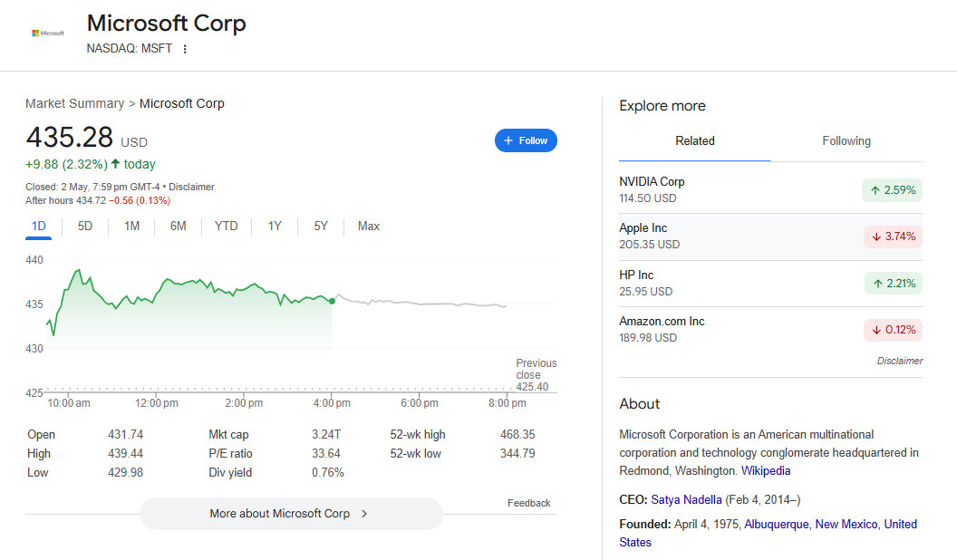
Task: Show the 6M chart range
Action: tap(178, 226)
